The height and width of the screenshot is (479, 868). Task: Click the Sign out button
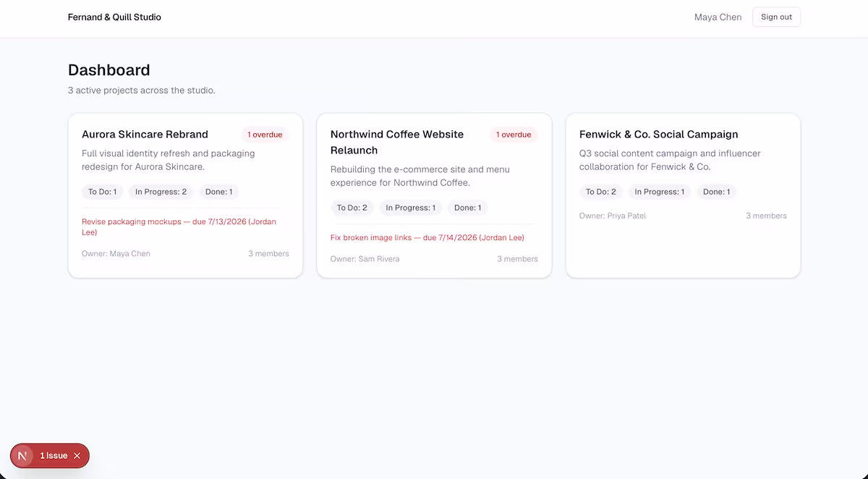776,17
